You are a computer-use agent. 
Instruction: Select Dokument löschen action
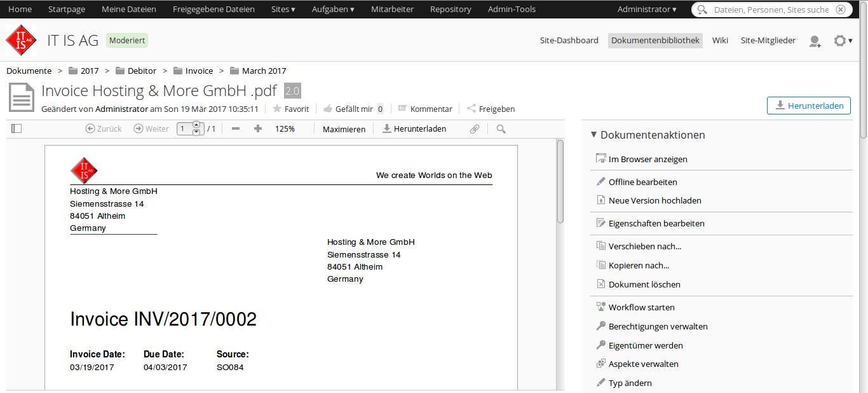(644, 284)
